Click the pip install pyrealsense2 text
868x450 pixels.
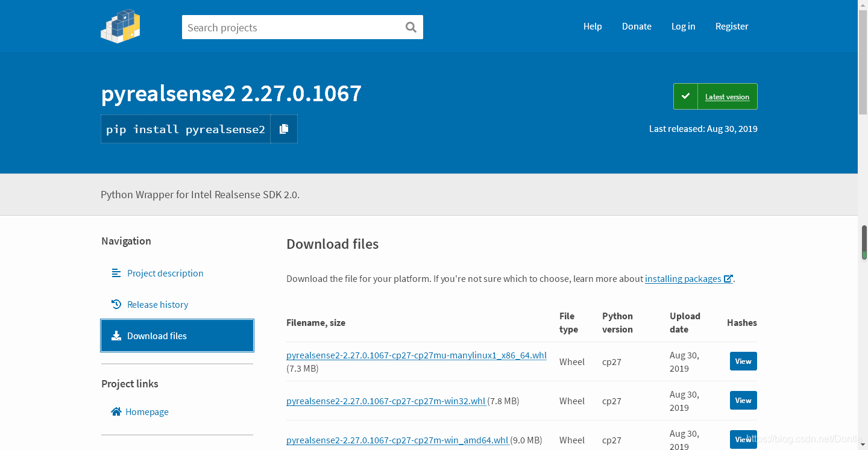point(186,129)
